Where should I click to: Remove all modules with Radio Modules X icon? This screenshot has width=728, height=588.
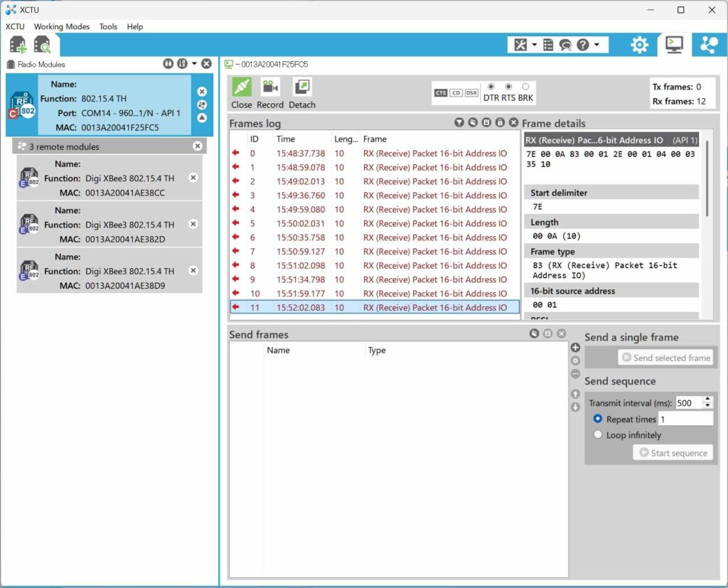tap(207, 63)
